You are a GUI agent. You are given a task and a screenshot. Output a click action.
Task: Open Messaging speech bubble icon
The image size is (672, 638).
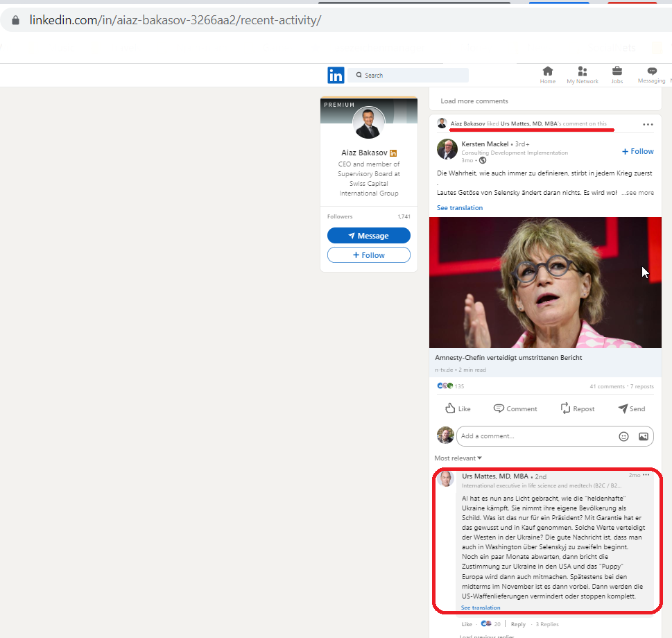651,71
